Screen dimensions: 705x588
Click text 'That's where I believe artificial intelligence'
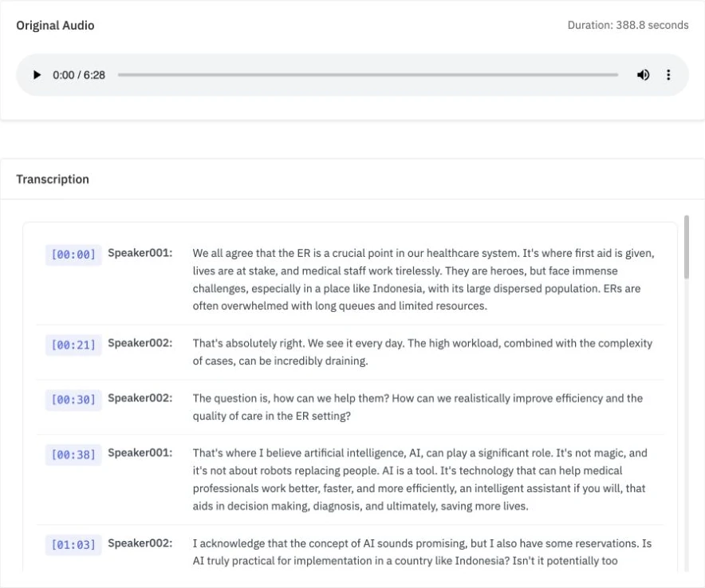(299, 453)
